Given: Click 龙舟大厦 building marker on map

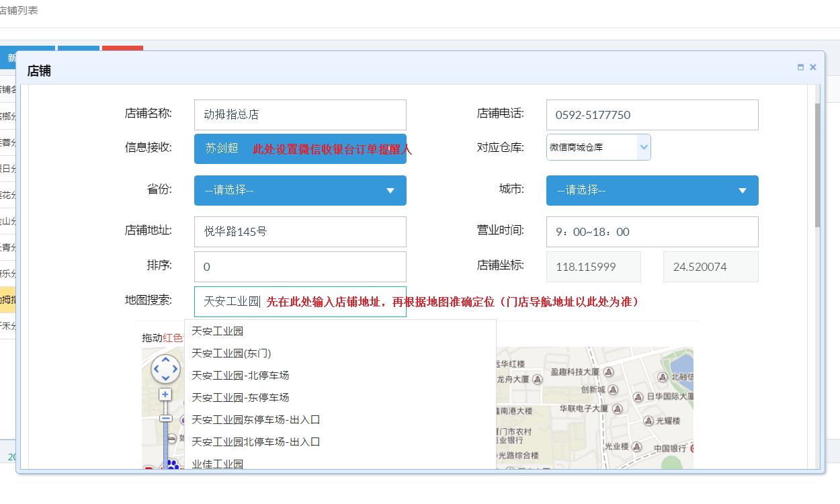Looking at the screenshot, I should (x=536, y=379).
